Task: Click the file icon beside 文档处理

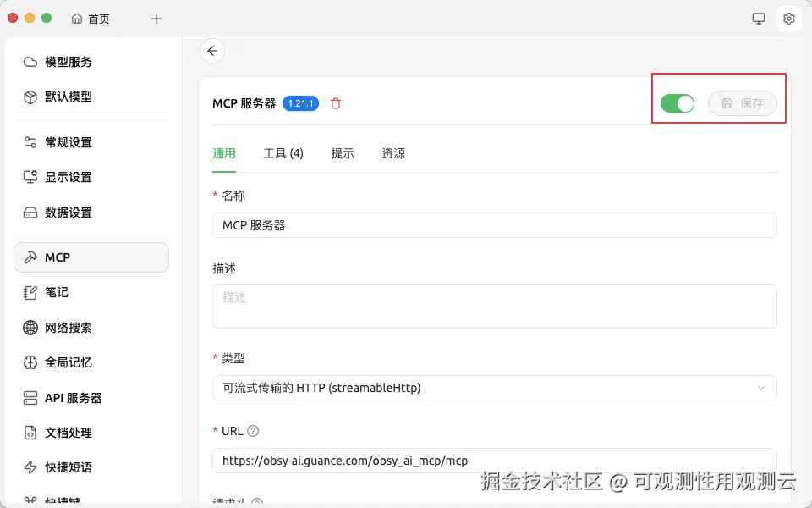Action: (x=30, y=433)
